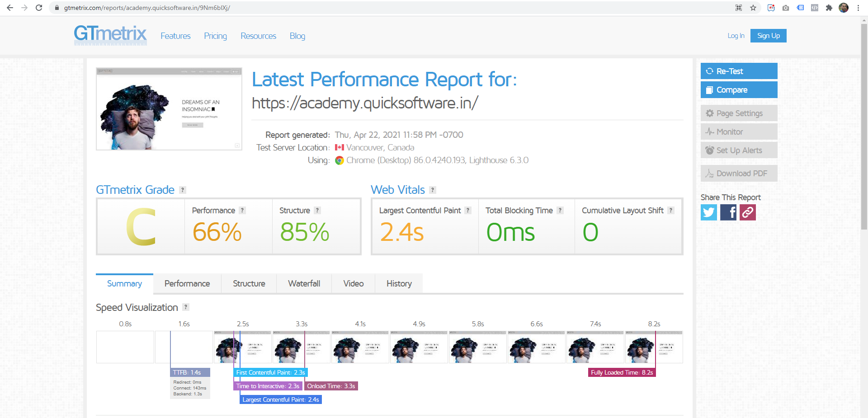Reload the page with the refresh icon
The height and width of the screenshot is (418, 868).
(39, 8)
